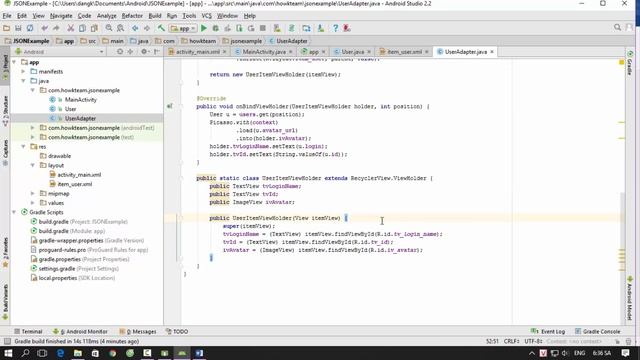Click the Debug app bug icon

coord(216,28)
